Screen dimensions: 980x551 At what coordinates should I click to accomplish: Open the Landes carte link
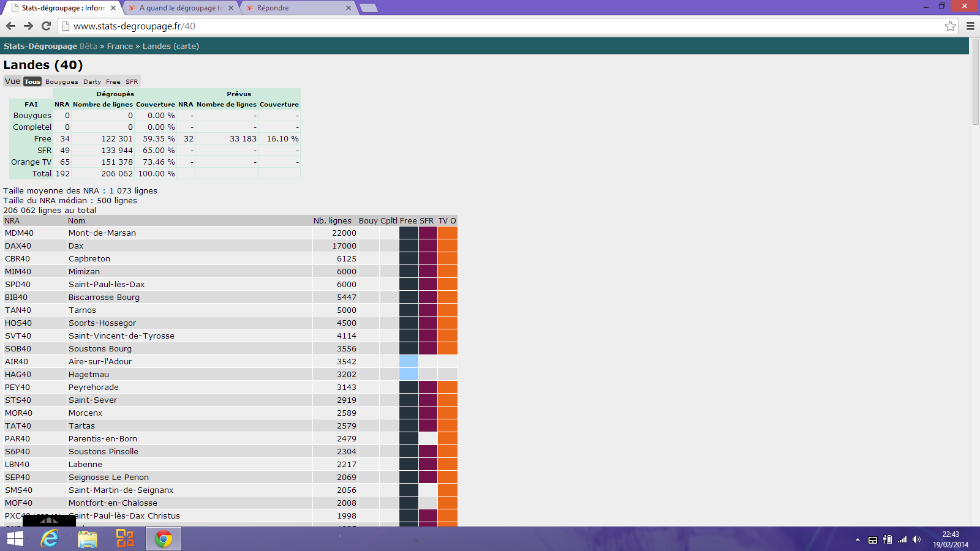click(171, 46)
